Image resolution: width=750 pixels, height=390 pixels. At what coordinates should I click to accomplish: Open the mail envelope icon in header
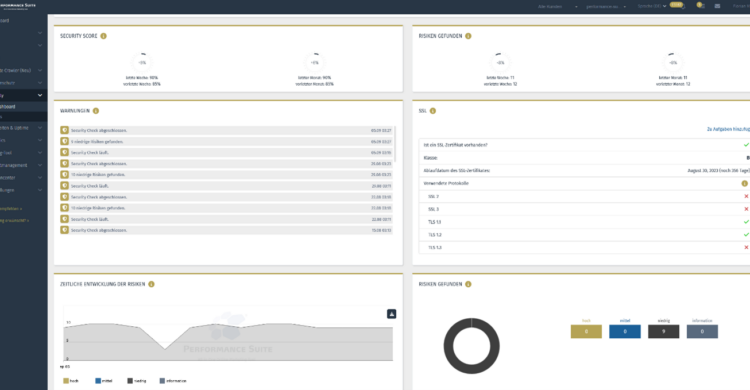(717, 6)
